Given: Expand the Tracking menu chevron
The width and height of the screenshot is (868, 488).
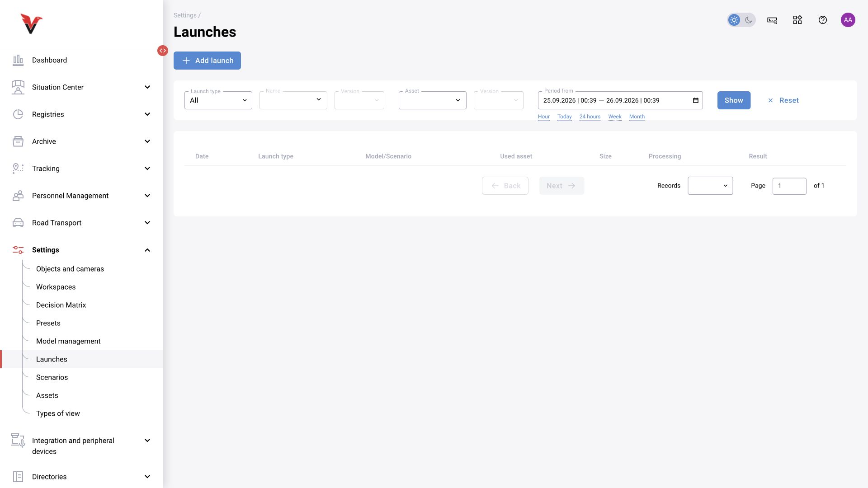Looking at the screenshot, I should click(147, 169).
